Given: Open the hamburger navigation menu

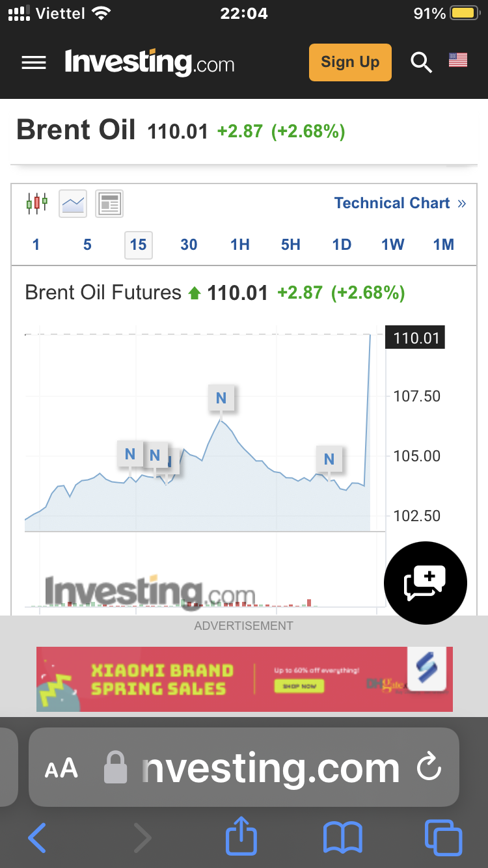Looking at the screenshot, I should (x=34, y=62).
